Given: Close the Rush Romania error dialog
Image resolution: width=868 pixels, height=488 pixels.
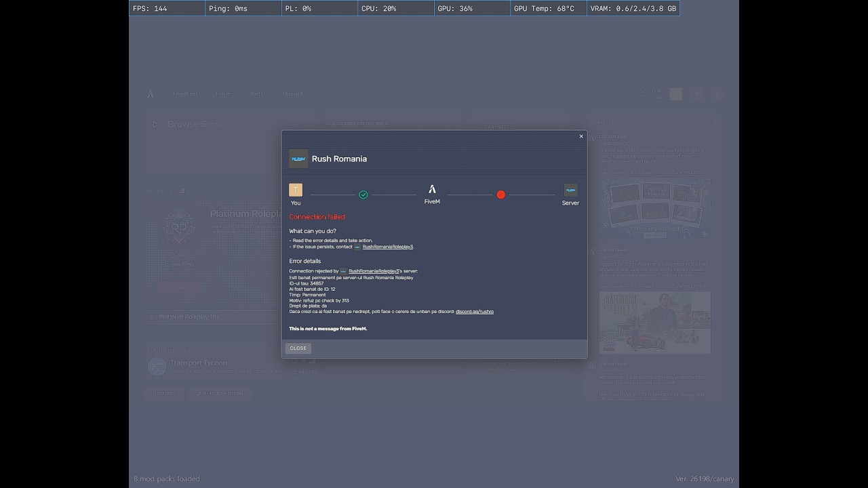Looking at the screenshot, I should pos(581,136).
